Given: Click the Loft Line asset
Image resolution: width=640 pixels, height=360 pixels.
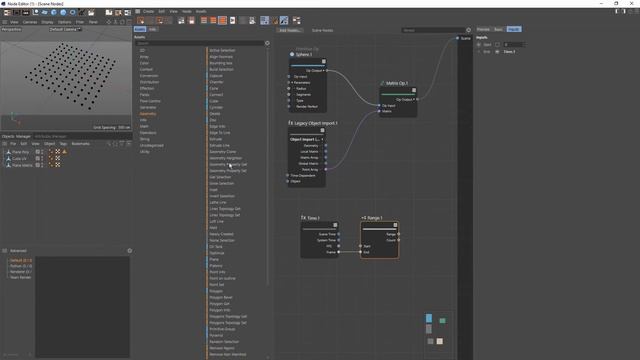Looking at the screenshot, I should pyautogui.click(x=216, y=221).
